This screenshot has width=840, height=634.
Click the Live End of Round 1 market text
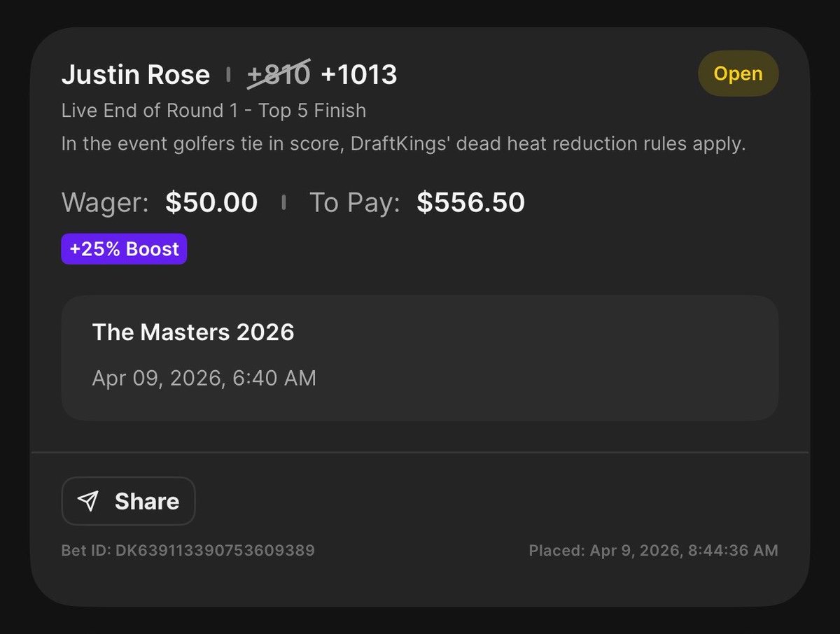(214, 111)
